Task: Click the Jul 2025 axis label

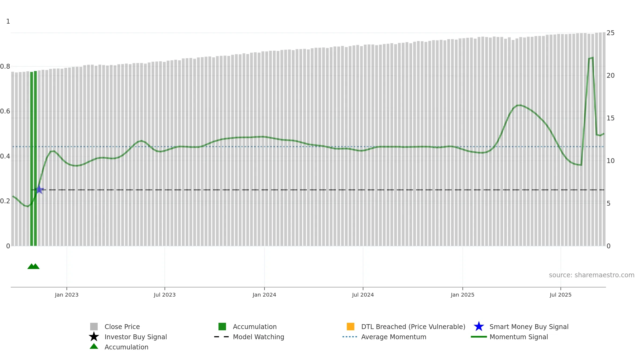Action: [561, 295]
